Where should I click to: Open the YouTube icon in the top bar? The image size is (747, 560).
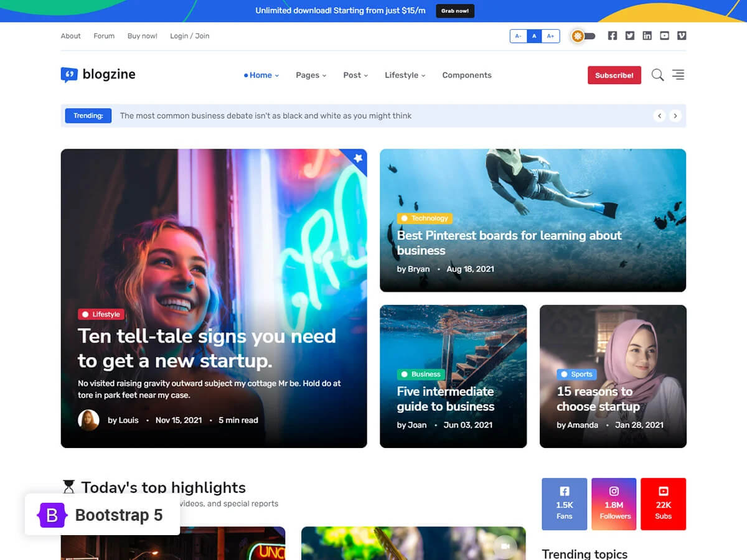pos(664,35)
